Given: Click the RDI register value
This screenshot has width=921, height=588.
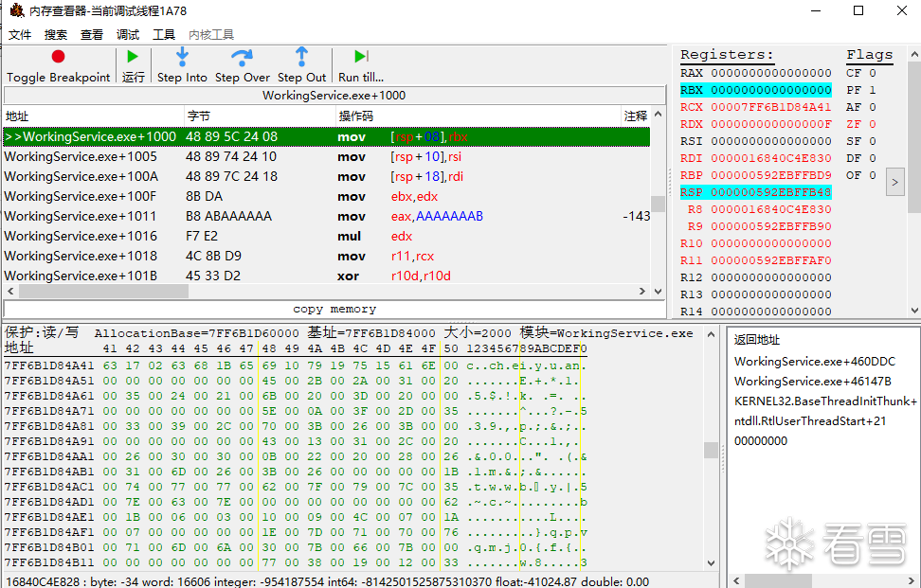Looking at the screenshot, I should click(771, 158).
